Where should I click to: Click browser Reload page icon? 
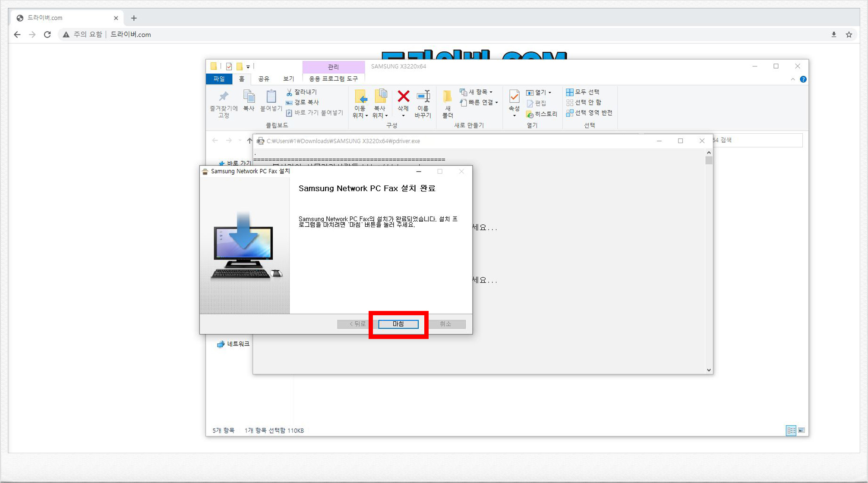tap(47, 34)
